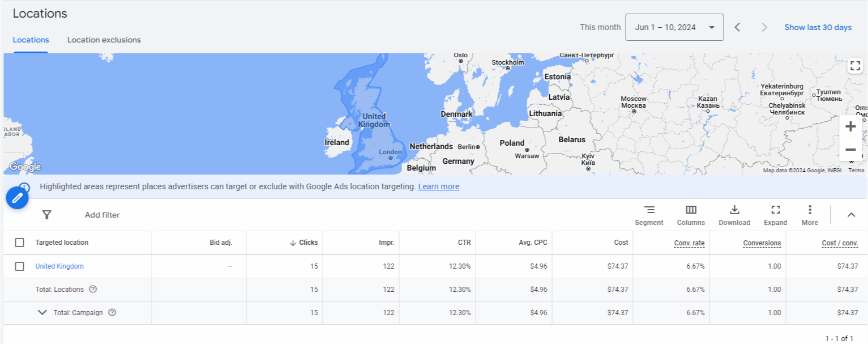Switch to the Locations tab
Screen dimensions: 868x344
click(31, 40)
